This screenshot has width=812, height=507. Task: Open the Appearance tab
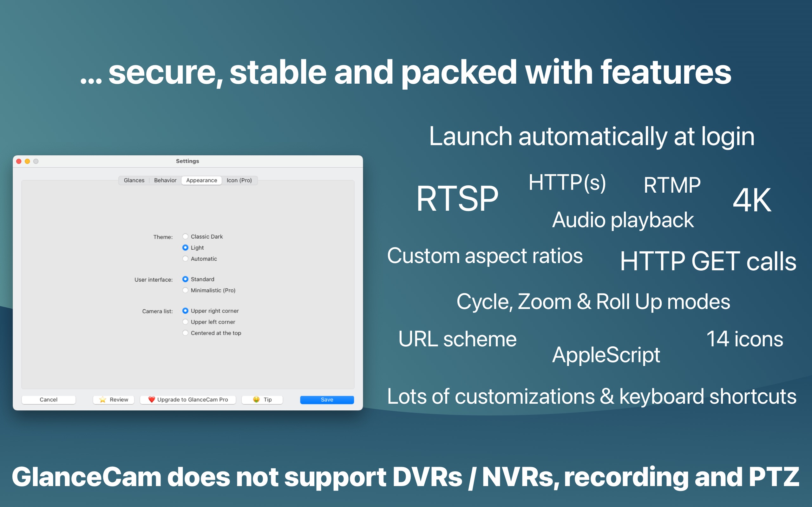[x=202, y=180]
